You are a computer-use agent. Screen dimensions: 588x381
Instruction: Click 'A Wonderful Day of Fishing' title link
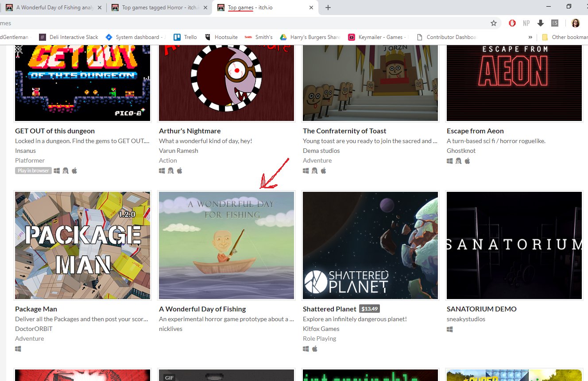coord(202,309)
